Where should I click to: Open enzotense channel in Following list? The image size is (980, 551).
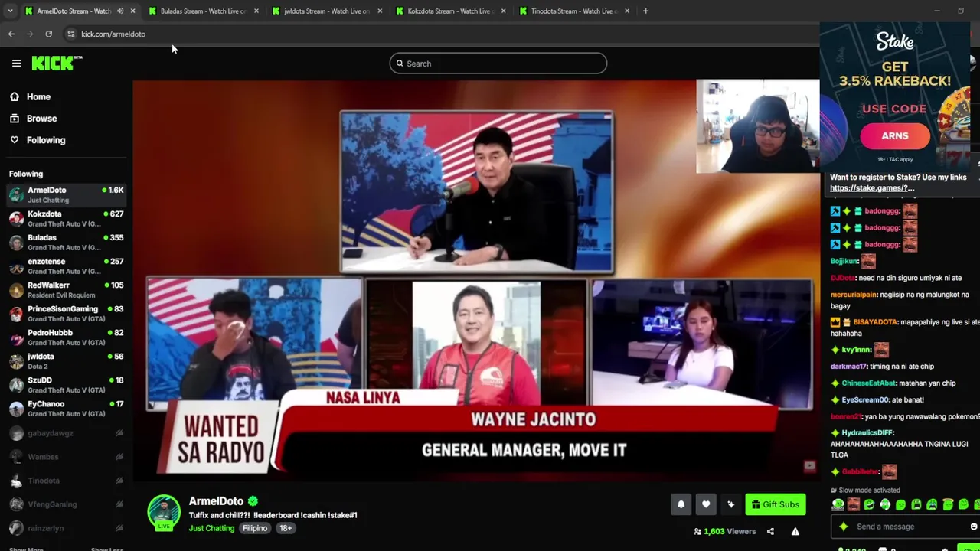[x=67, y=266]
